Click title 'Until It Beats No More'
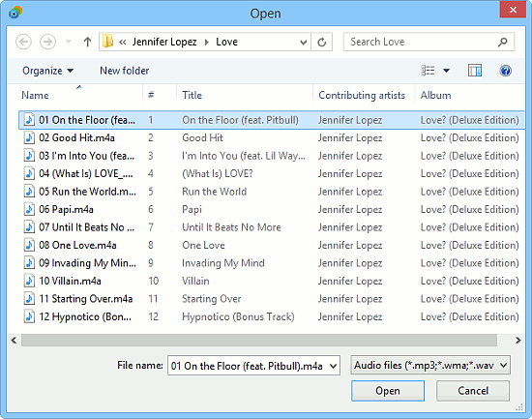 click(231, 227)
